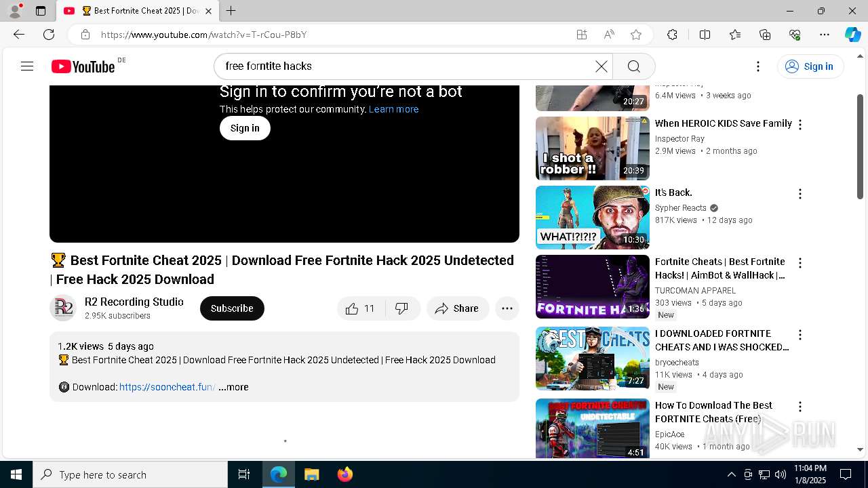Subscribe to R2 Recording Studio
The height and width of the screenshot is (488, 868).
tap(232, 308)
